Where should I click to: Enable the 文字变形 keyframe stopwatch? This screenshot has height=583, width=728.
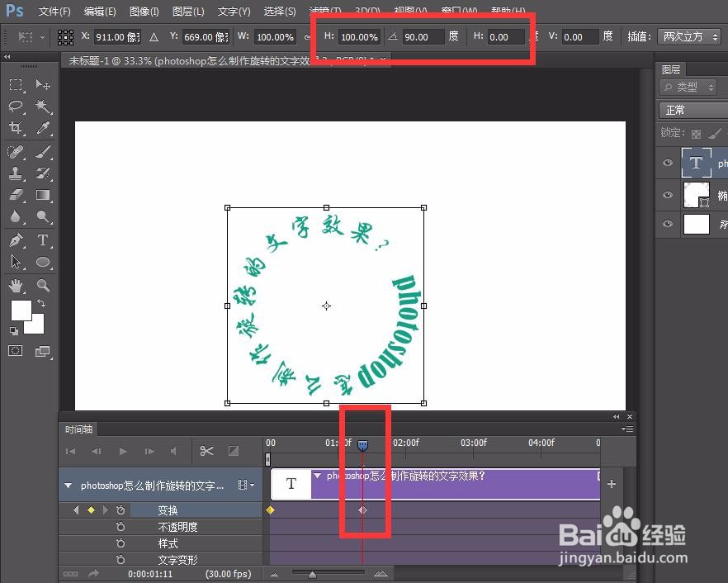click(121, 559)
